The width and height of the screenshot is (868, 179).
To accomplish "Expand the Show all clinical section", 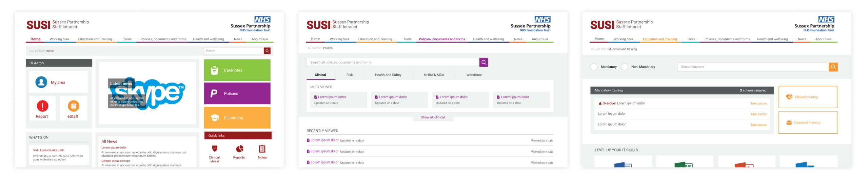I will click(433, 117).
